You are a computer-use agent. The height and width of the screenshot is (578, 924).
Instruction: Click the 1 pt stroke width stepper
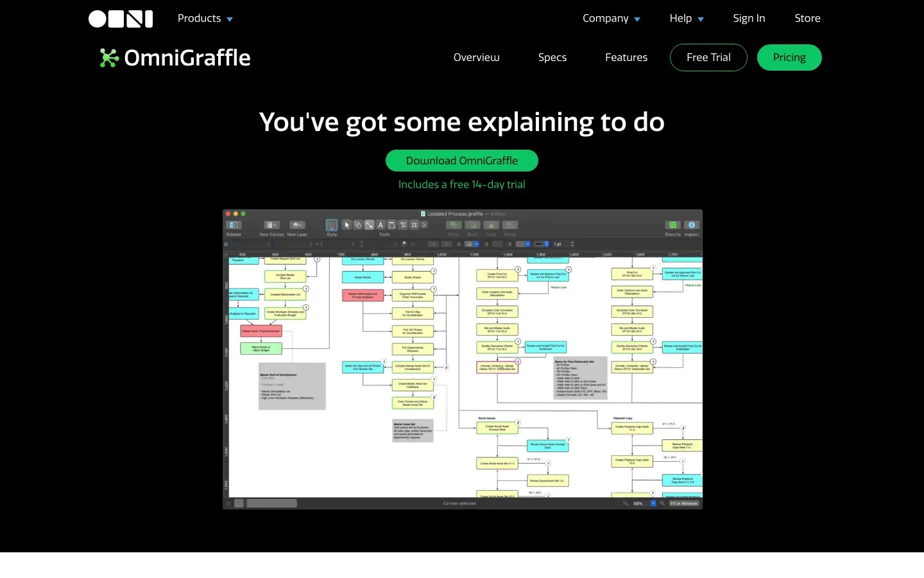pyautogui.click(x=572, y=244)
